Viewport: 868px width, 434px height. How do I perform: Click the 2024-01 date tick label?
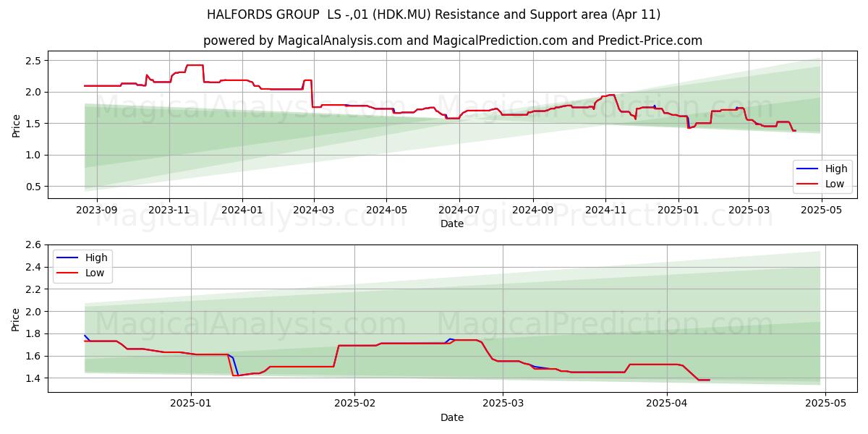point(242,210)
